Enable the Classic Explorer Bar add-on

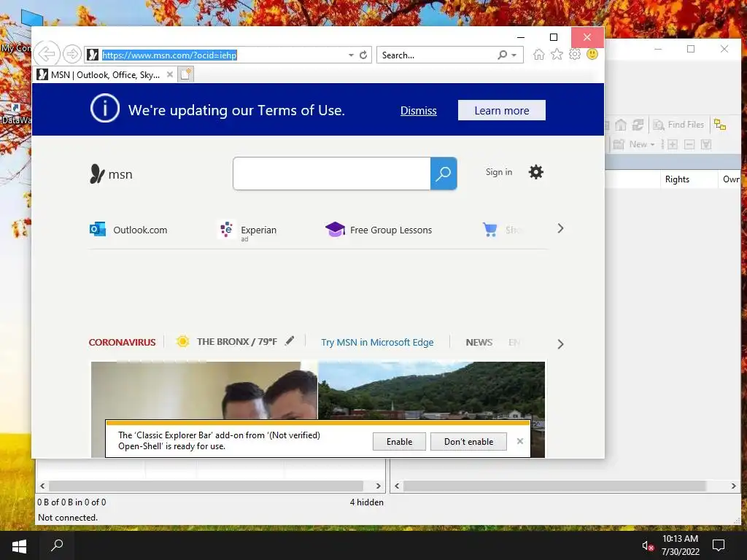pyautogui.click(x=399, y=441)
